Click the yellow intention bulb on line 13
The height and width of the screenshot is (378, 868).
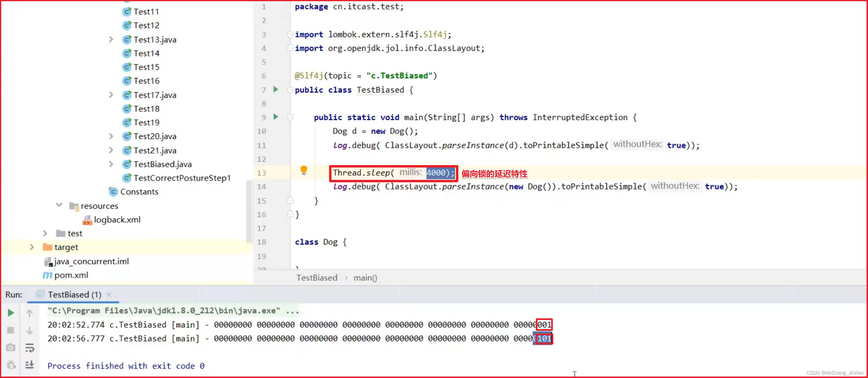tap(304, 170)
